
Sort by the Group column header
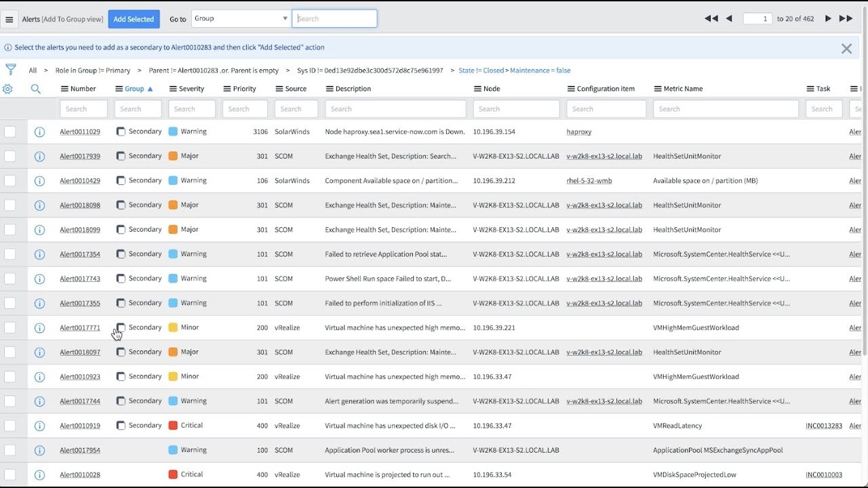pyautogui.click(x=134, y=89)
